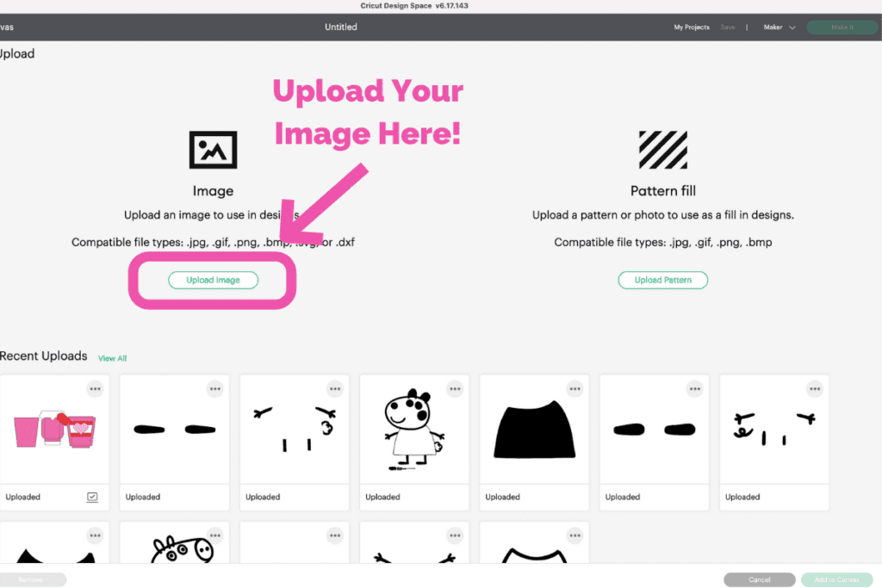Click the Remove button
This screenshot has width=882, height=588.
(x=31, y=579)
